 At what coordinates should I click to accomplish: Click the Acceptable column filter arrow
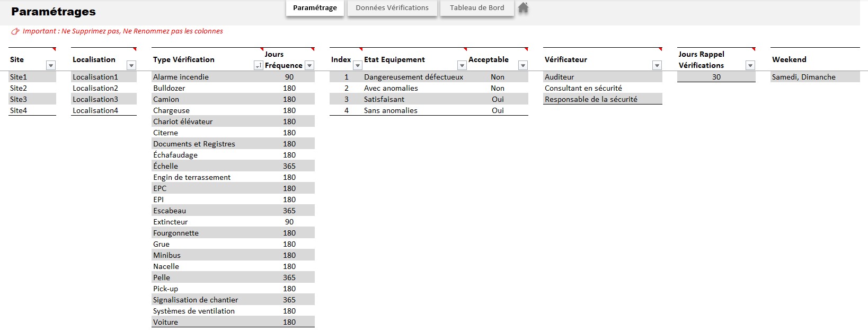(x=523, y=65)
